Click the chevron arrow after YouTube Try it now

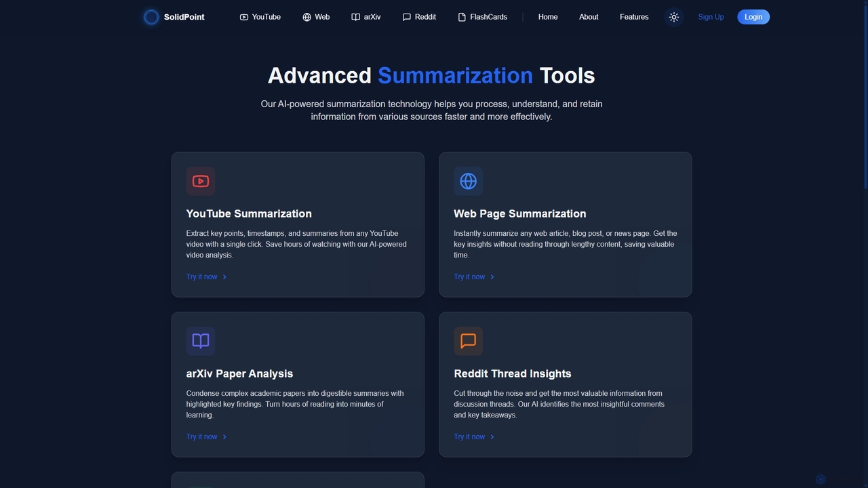point(224,277)
